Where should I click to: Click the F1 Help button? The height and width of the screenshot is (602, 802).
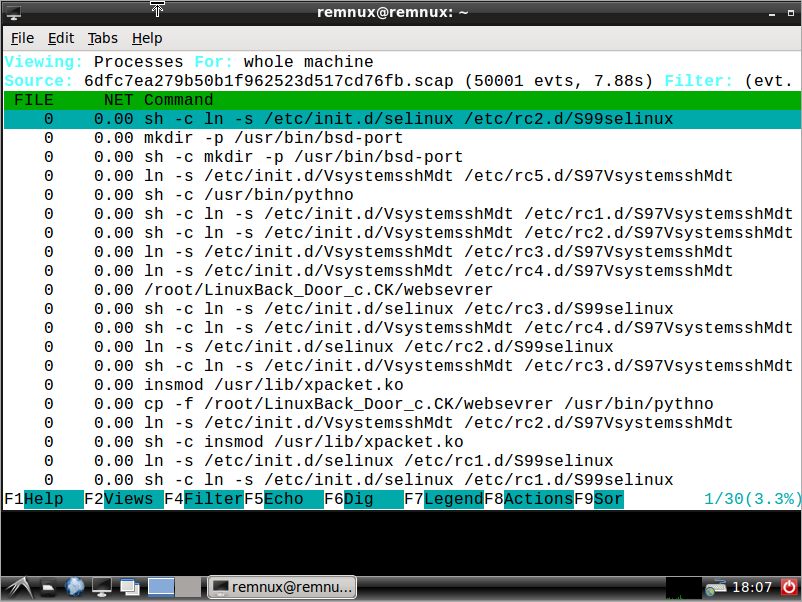(x=43, y=499)
